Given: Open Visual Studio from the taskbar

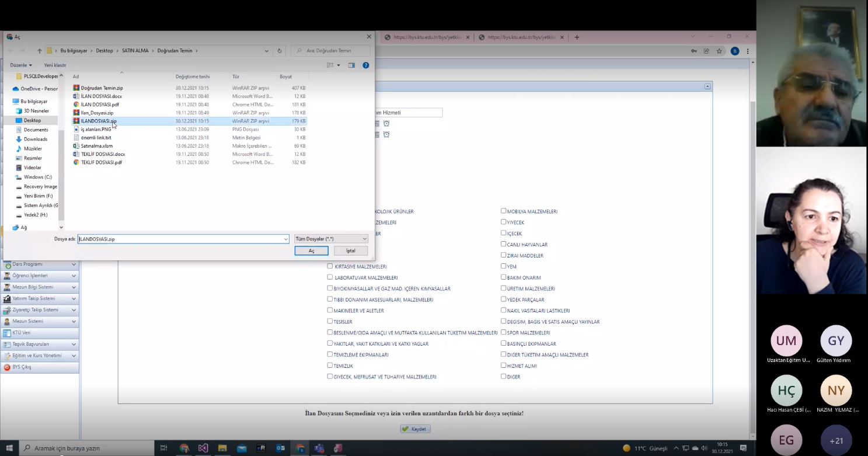Looking at the screenshot, I should click(x=203, y=448).
